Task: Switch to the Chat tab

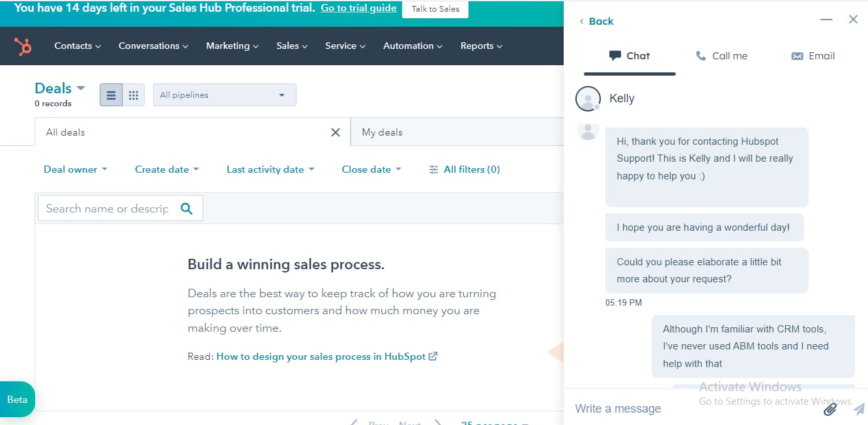Action: coord(629,56)
